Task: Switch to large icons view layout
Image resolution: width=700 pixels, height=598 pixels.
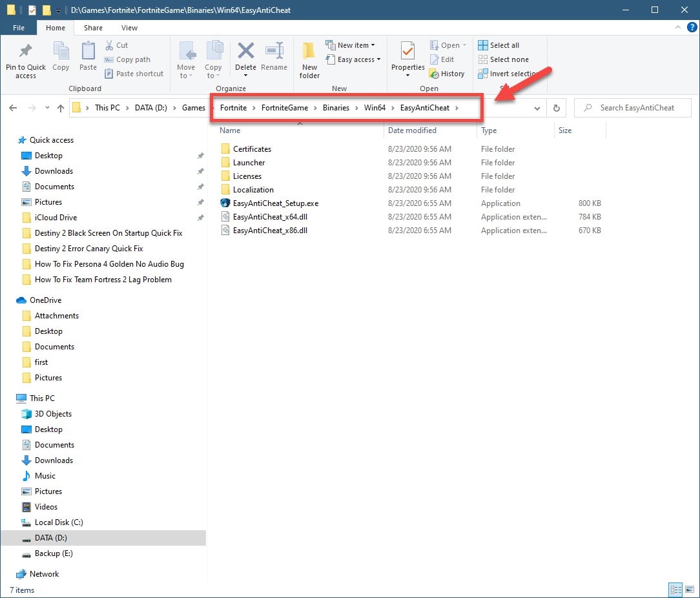Action: point(689,590)
